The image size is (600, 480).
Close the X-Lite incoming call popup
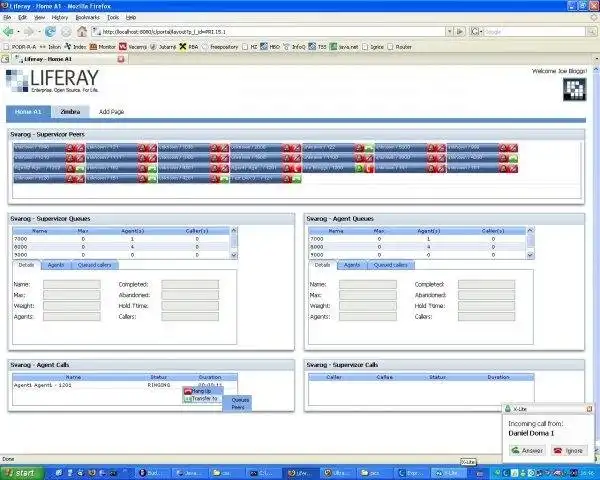589,409
